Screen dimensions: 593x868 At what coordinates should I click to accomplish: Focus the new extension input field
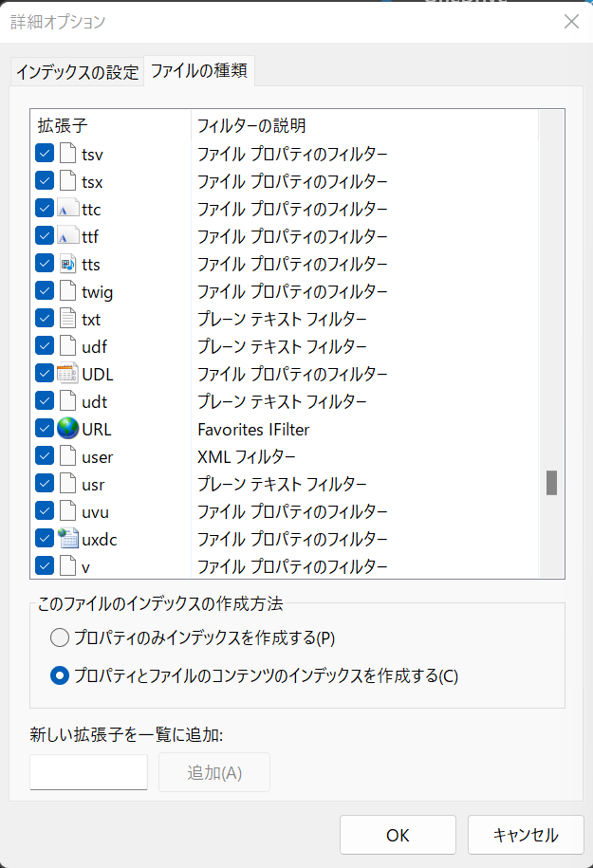click(88, 771)
